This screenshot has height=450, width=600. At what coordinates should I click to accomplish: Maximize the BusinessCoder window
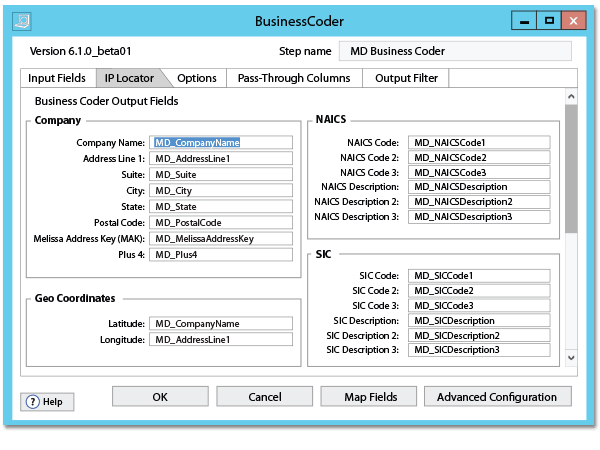(549, 21)
